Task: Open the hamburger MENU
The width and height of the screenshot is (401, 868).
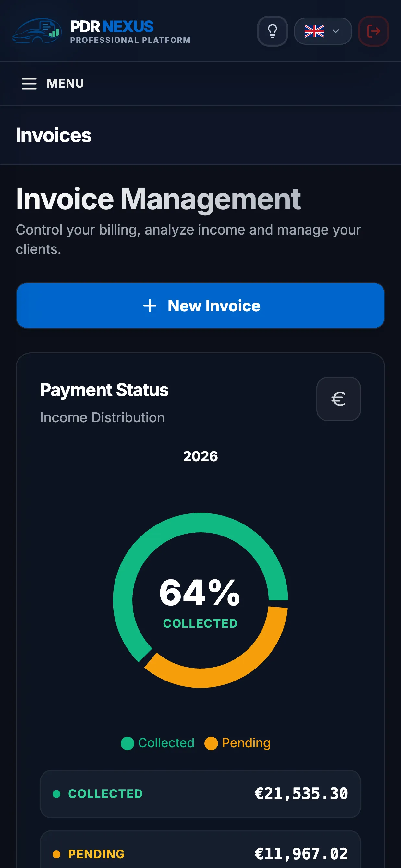Action: tap(53, 84)
